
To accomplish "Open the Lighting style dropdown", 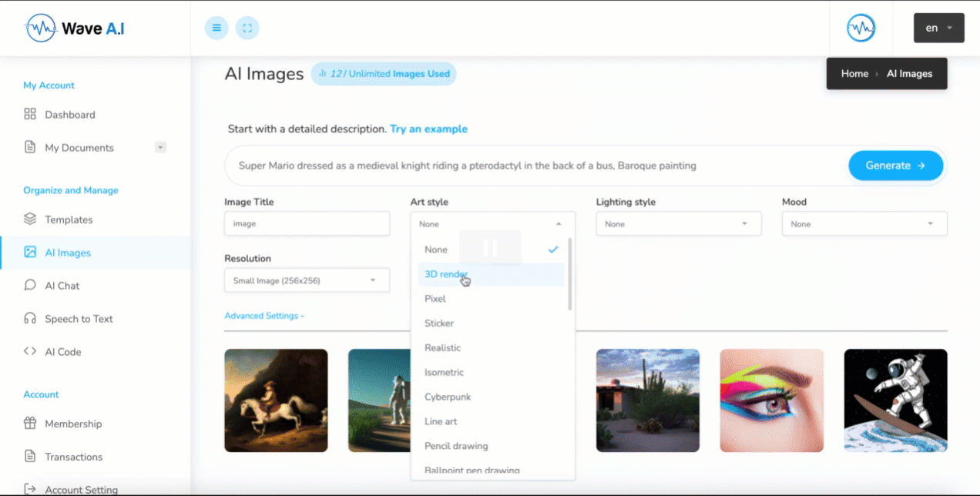I will [x=678, y=223].
